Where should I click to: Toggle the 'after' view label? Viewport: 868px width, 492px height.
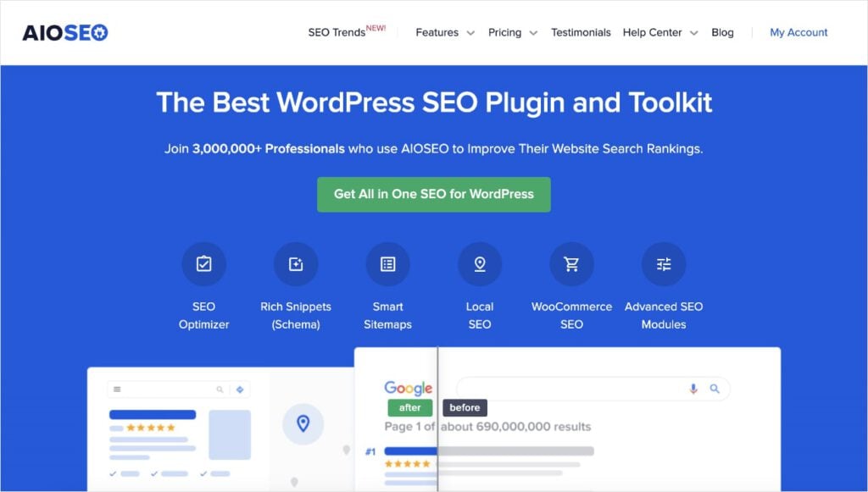[x=409, y=407]
